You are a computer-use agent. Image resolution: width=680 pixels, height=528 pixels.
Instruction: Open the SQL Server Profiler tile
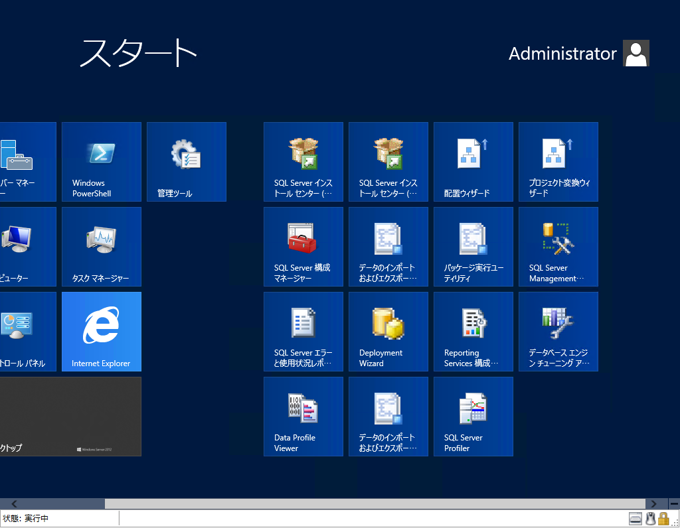[473, 417]
